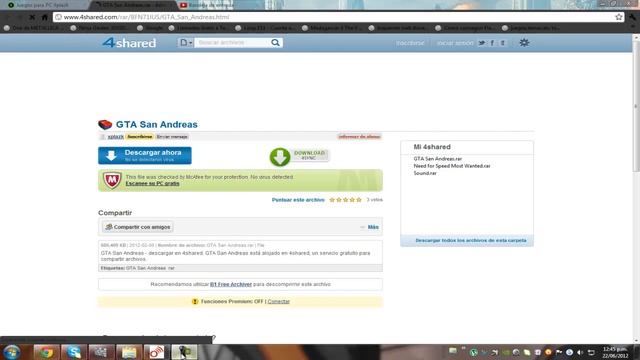The height and width of the screenshot is (360, 640).
Task: Open the Inscribirse link in header
Action: 410,43
